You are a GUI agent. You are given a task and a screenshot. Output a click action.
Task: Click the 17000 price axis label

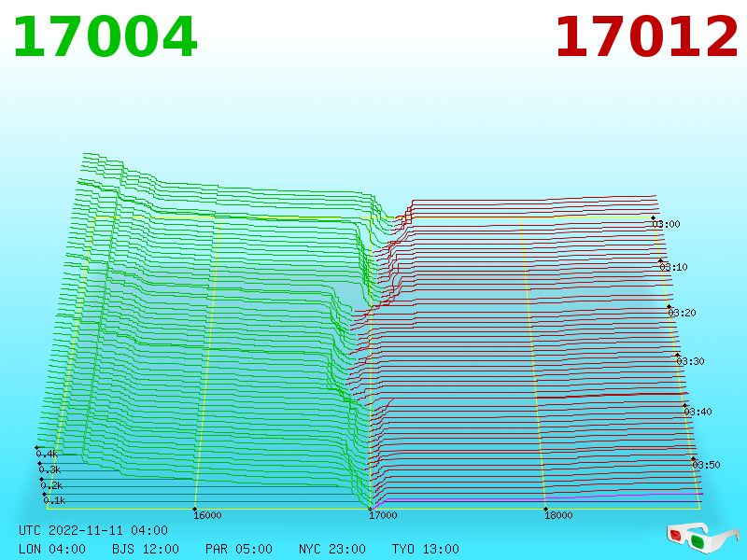[x=383, y=515]
